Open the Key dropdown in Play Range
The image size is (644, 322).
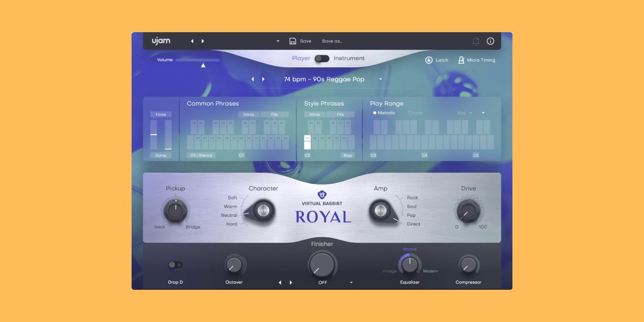[x=483, y=113]
